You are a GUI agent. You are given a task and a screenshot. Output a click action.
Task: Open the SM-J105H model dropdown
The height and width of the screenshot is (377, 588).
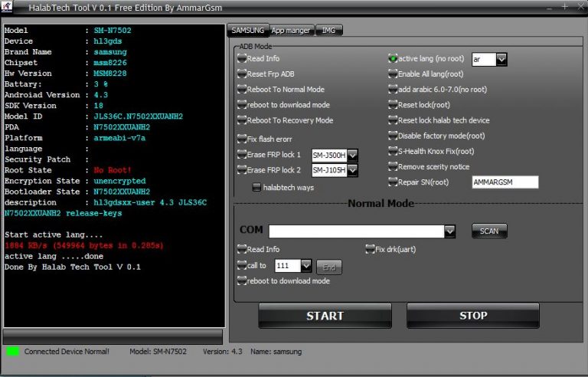pos(352,170)
